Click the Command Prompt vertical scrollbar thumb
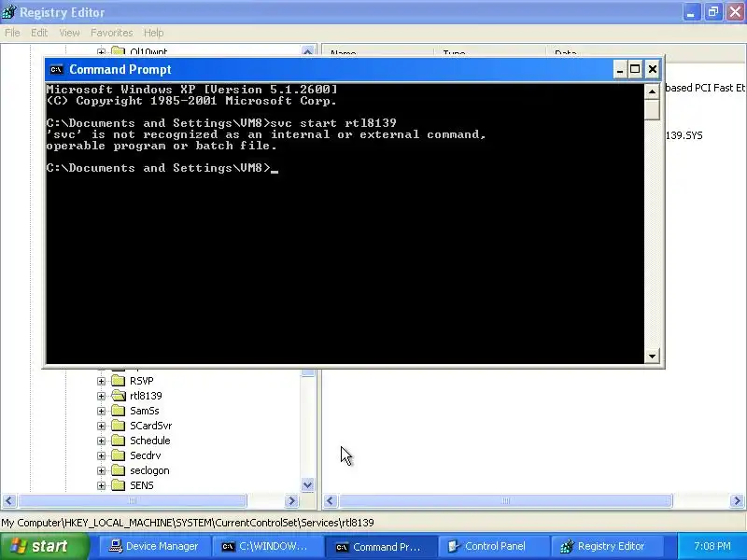This screenshot has width=747, height=560. [x=652, y=109]
